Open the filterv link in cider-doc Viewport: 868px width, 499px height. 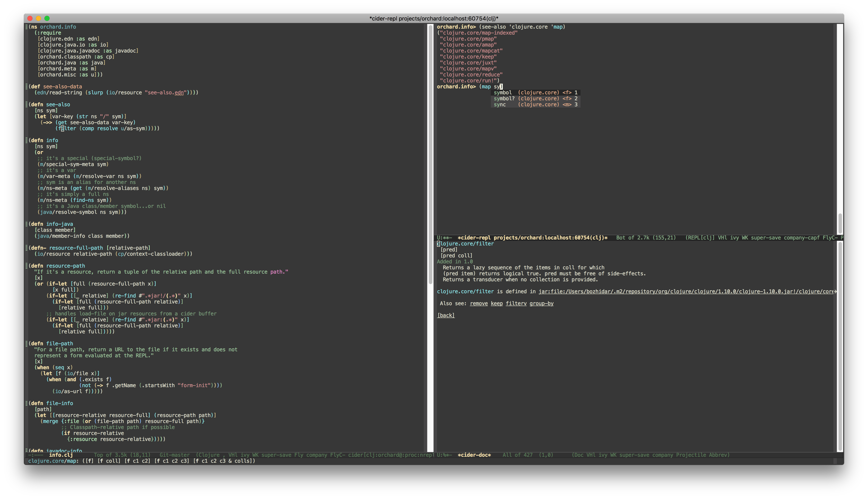pos(516,303)
